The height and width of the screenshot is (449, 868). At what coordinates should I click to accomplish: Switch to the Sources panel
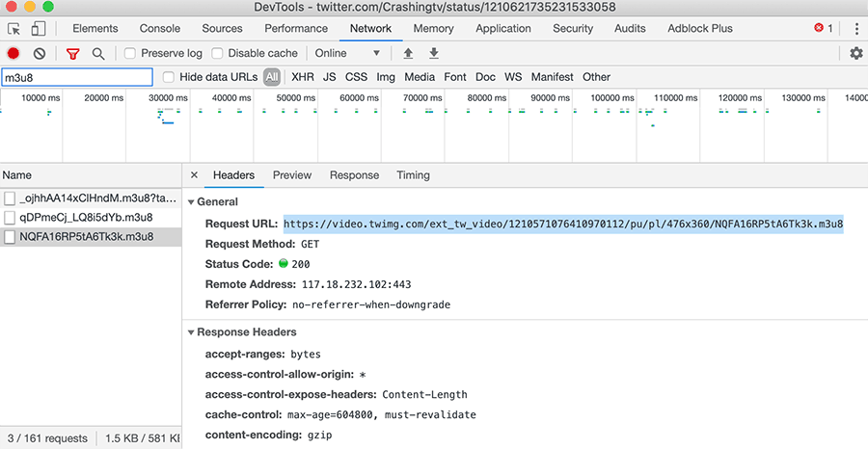tap(222, 29)
